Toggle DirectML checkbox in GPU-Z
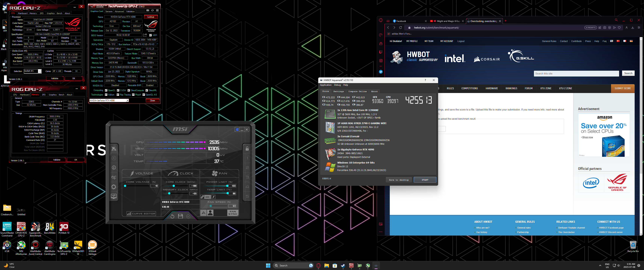Screen dimensions: 644x270 point(147,90)
